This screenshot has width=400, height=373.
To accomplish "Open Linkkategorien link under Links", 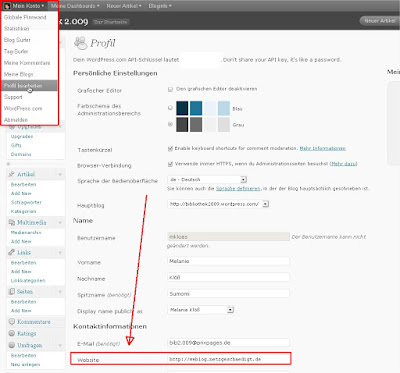I will coord(28,281).
